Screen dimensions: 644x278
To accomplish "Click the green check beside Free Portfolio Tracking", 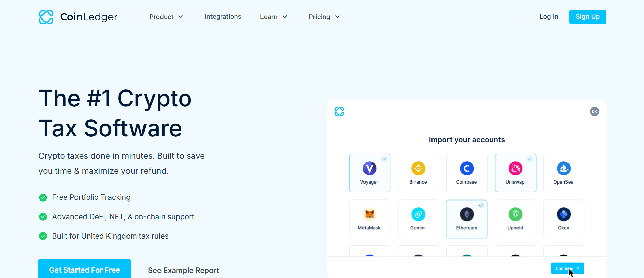I will pos(43,197).
